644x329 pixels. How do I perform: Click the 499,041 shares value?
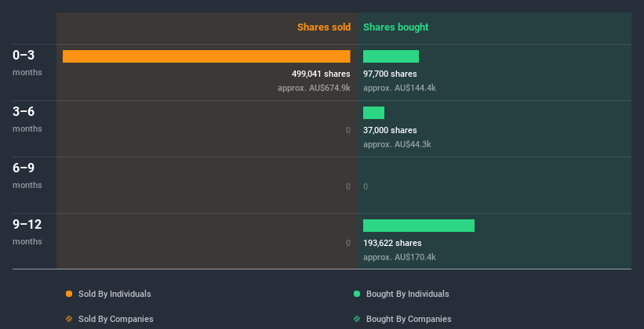pyautogui.click(x=321, y=74)
